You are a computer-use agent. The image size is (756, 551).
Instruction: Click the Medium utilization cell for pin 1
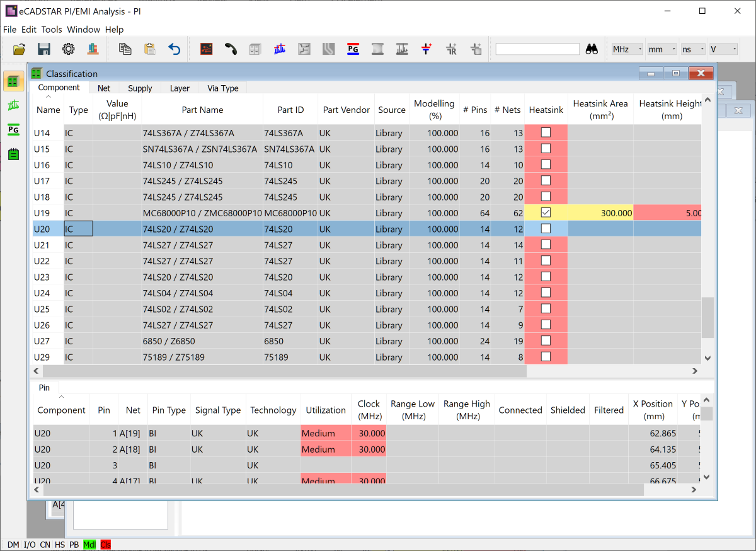[326, 433]
